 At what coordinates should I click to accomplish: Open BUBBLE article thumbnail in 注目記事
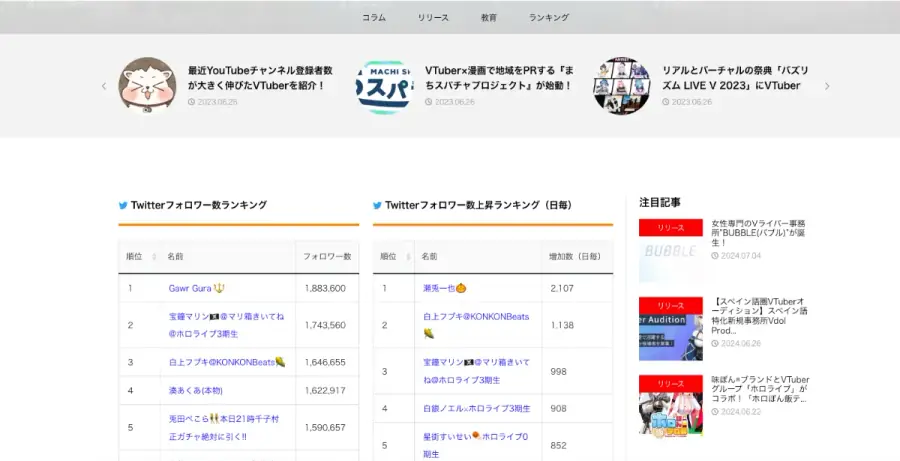click(x=671, y=251)
